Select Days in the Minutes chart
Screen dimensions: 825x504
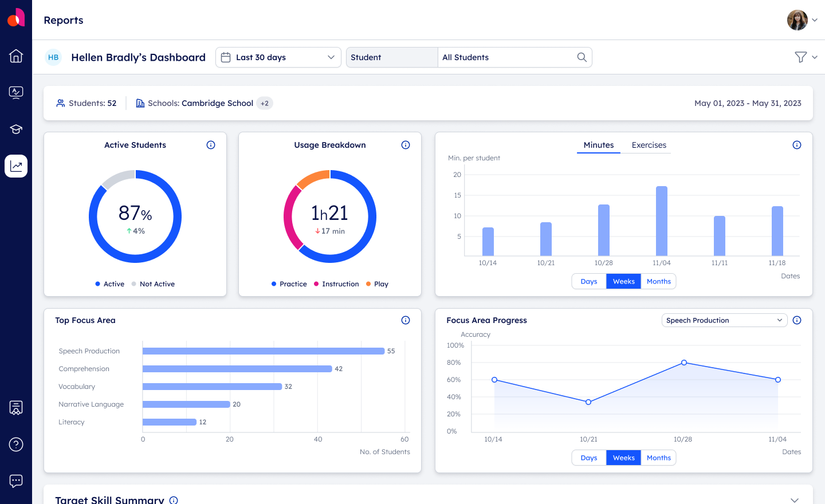click(589, 281)
